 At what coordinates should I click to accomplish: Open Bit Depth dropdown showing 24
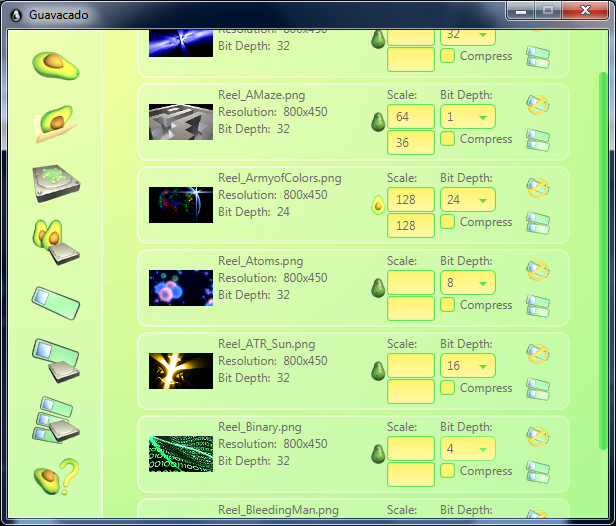tap(468, 200)
